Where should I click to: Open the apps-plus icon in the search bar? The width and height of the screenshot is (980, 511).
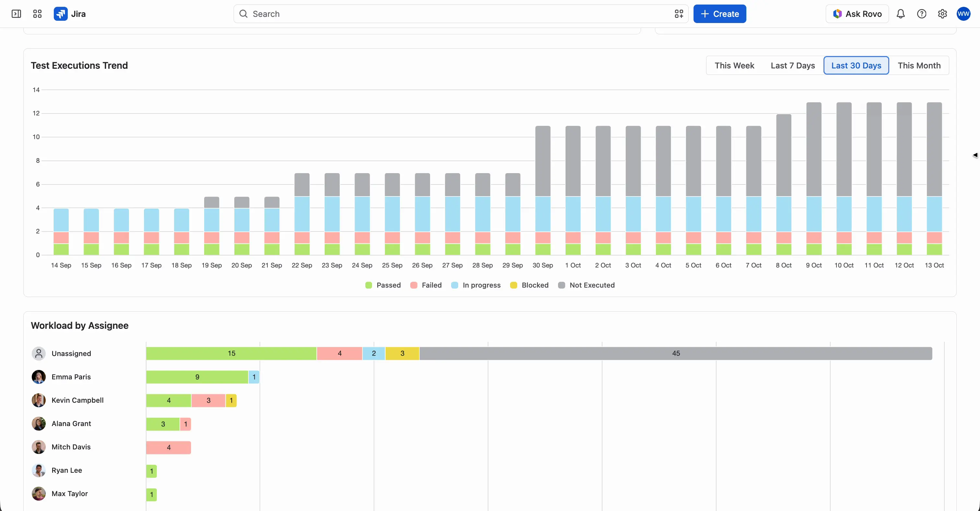pyautogui.click(x=679, y=14)
